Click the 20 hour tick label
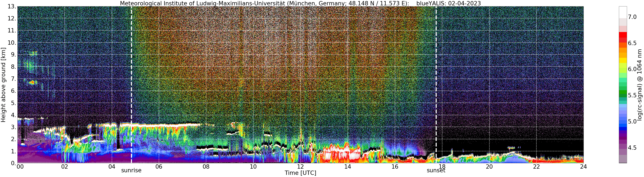Viewport: 644px width, 177px height. coord(489,166)
